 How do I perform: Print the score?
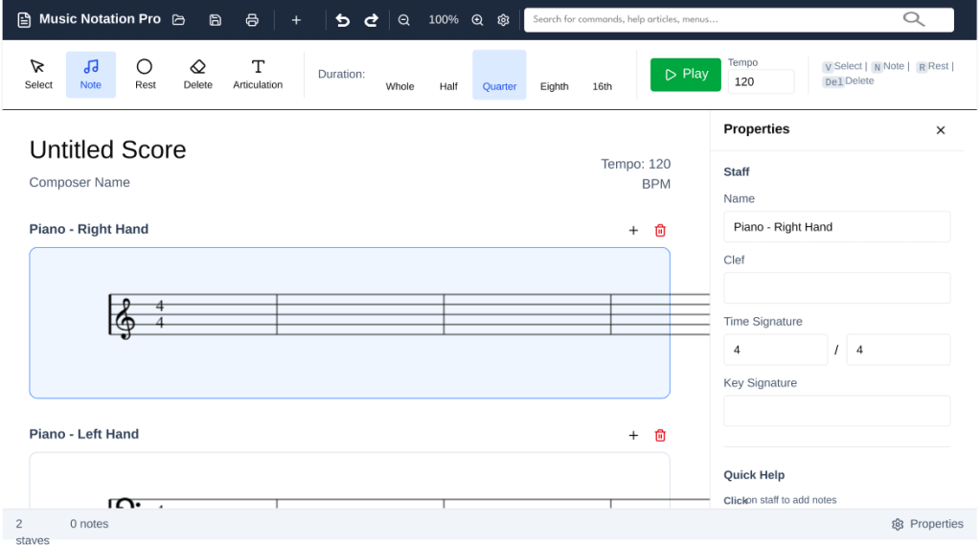(x=252, y=20)
